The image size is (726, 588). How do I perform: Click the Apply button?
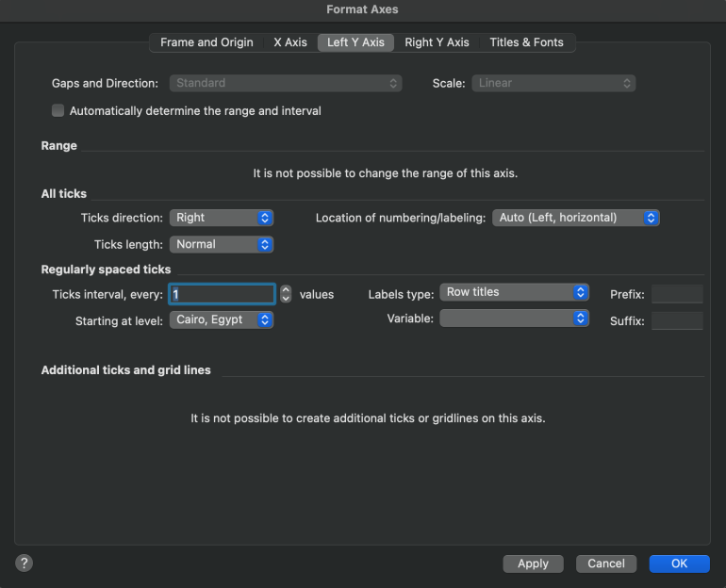533,563
